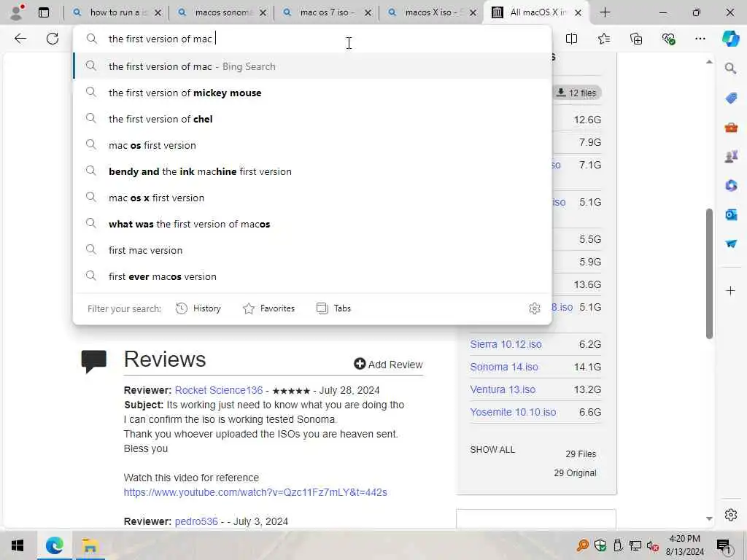Switch to the 'how to run a' tab
Screen dimensions: 747x560
116,12
